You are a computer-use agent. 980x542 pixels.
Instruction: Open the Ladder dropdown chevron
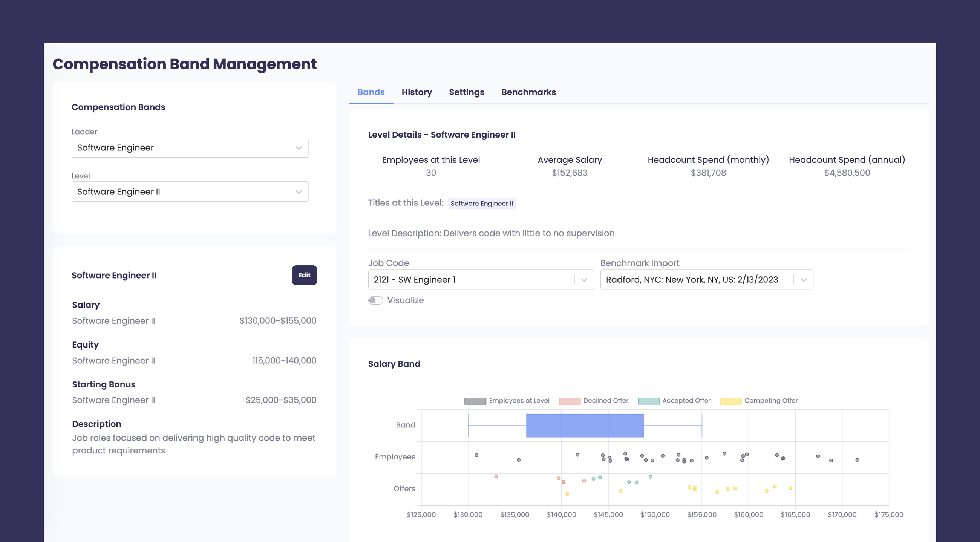point(299,148)
